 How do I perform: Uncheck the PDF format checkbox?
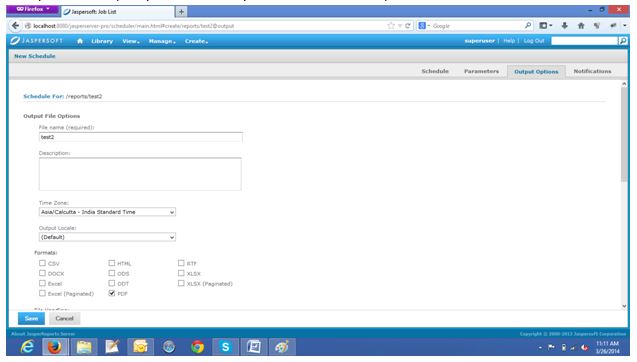pos(112,293)
